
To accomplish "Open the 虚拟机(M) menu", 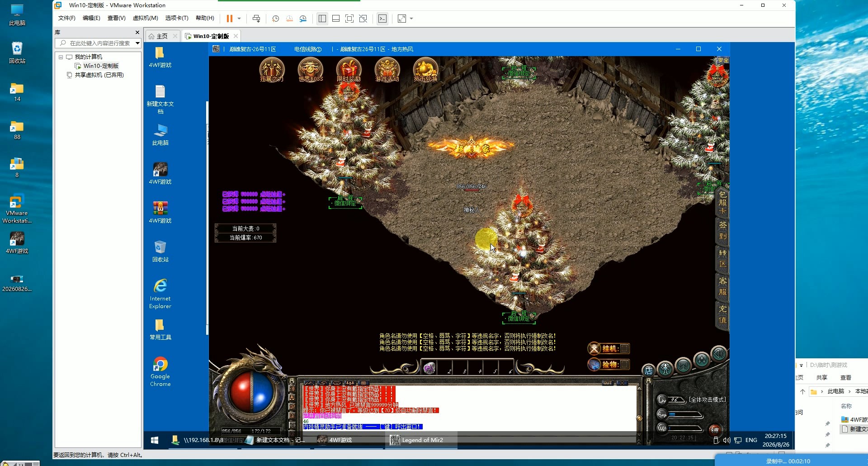I will coord(145,18).
